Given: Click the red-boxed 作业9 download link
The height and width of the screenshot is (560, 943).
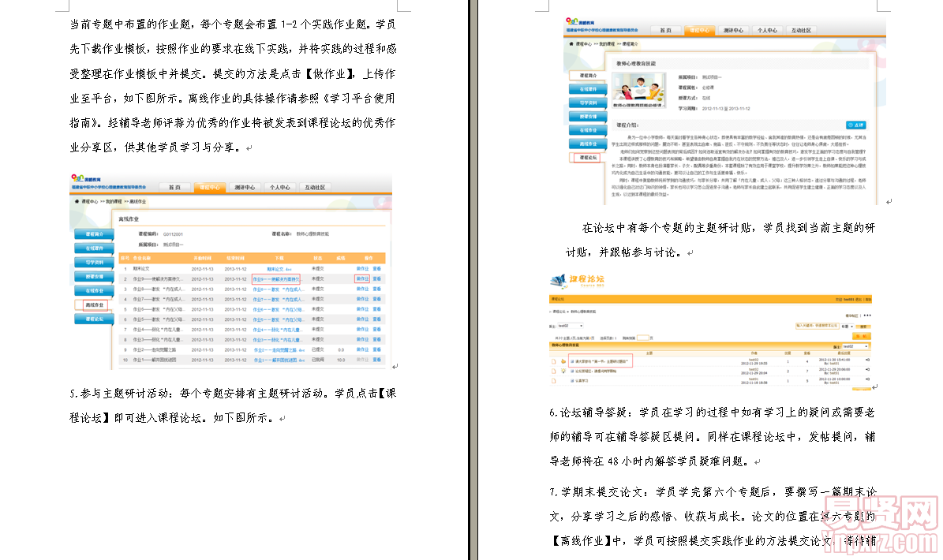Looking at the screenshot, I should point(276,278).
